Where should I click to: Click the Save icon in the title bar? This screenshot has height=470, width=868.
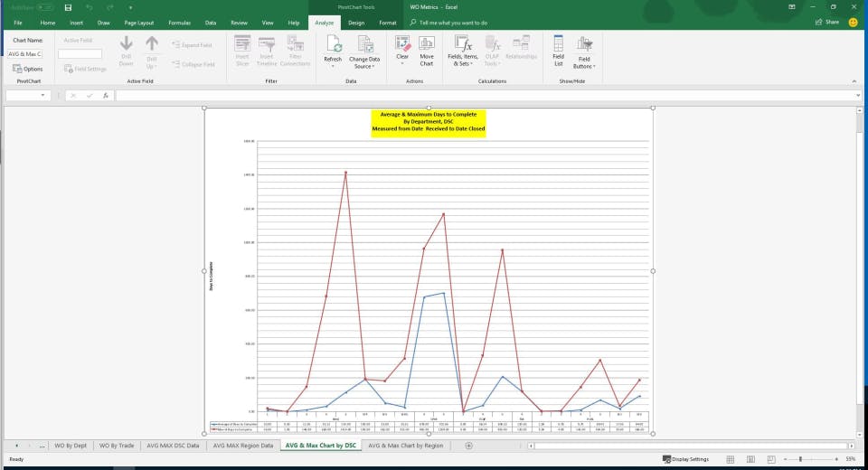[x=68, y=8]
